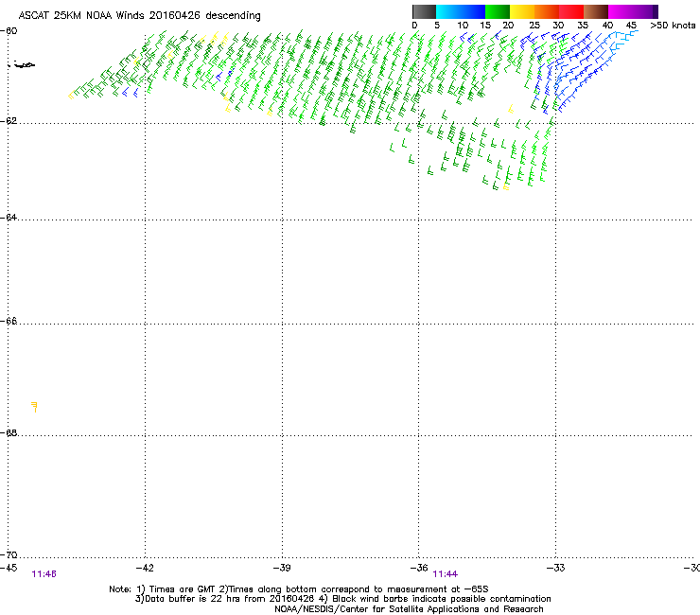Click the cyan 5-10 knots legend color

click(x=448, y=11)
